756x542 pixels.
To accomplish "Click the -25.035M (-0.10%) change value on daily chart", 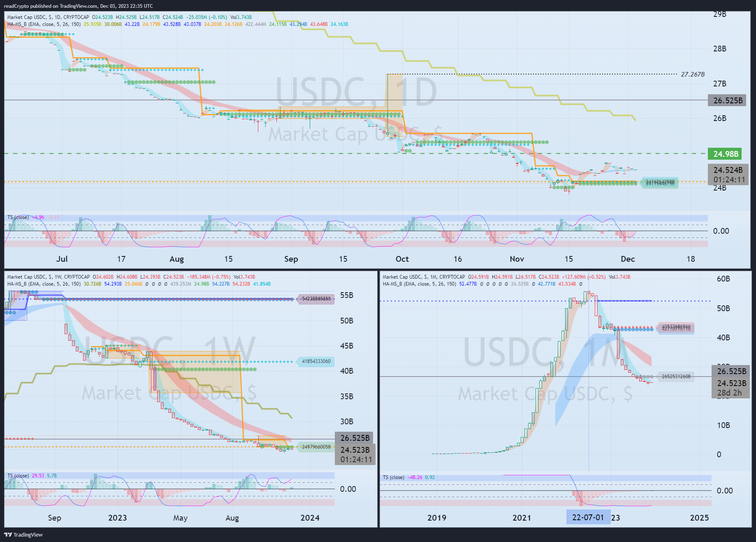I will 206,17.
